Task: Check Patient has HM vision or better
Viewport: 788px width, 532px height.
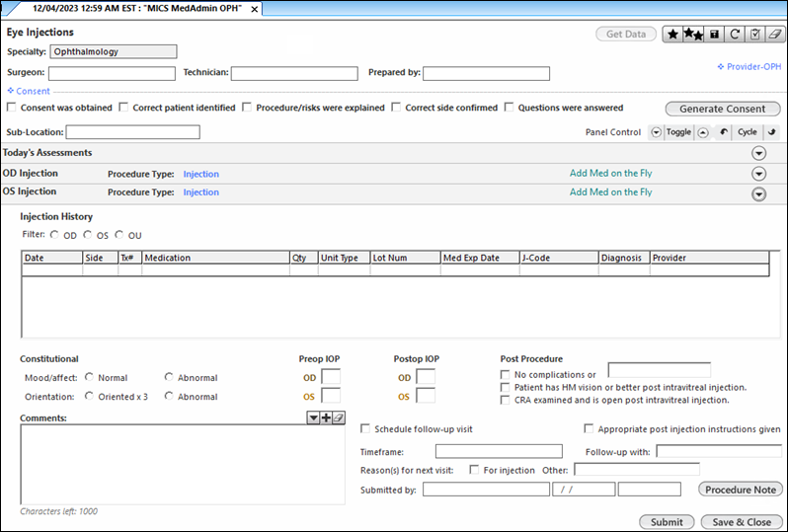Action: coord(505,387)
